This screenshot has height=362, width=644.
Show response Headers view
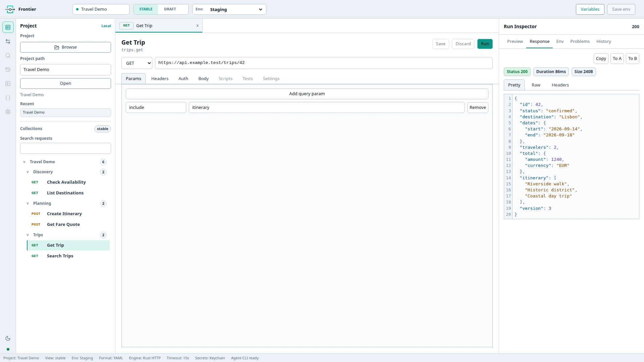click(560, 85)
